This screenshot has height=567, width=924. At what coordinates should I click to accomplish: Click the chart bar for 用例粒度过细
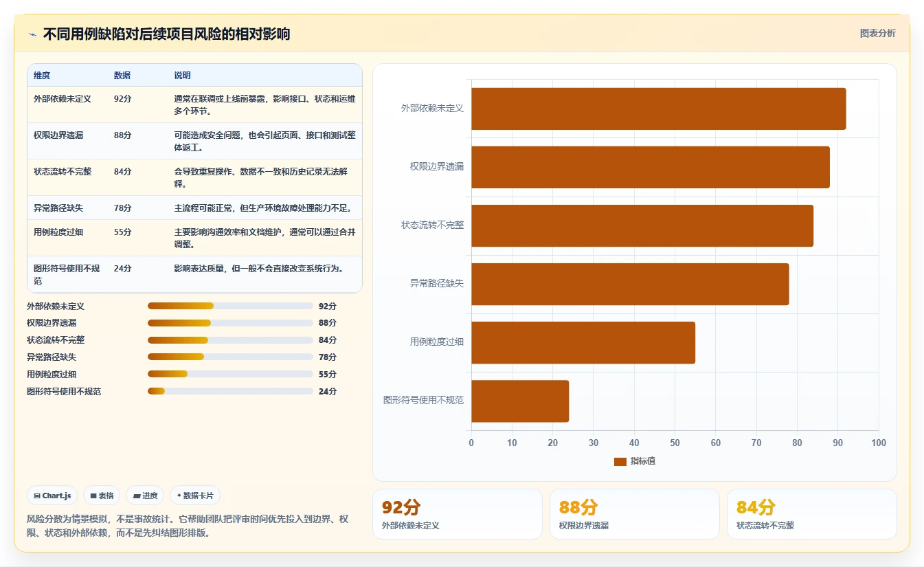pyautogui.click(x=583, y=342)
